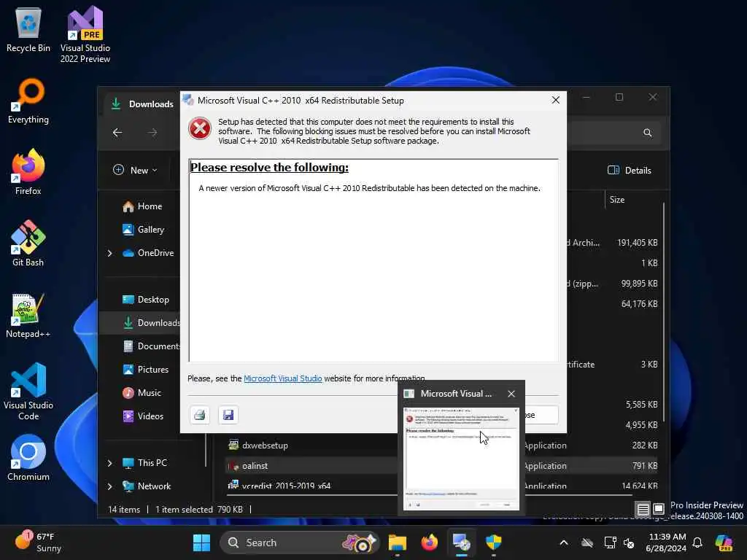
Task: Open the Microsoft Visual Studio website link
Action: point(282,378)
